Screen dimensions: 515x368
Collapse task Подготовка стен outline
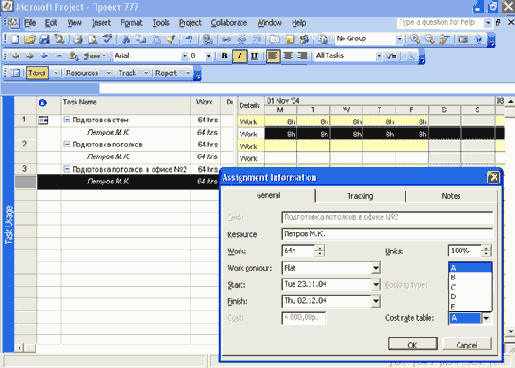point(67,119)
